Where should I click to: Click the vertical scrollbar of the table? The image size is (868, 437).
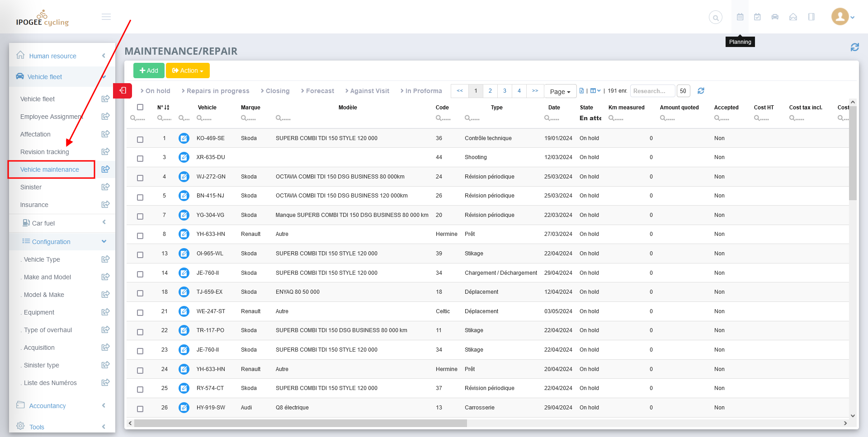point(853,153)
